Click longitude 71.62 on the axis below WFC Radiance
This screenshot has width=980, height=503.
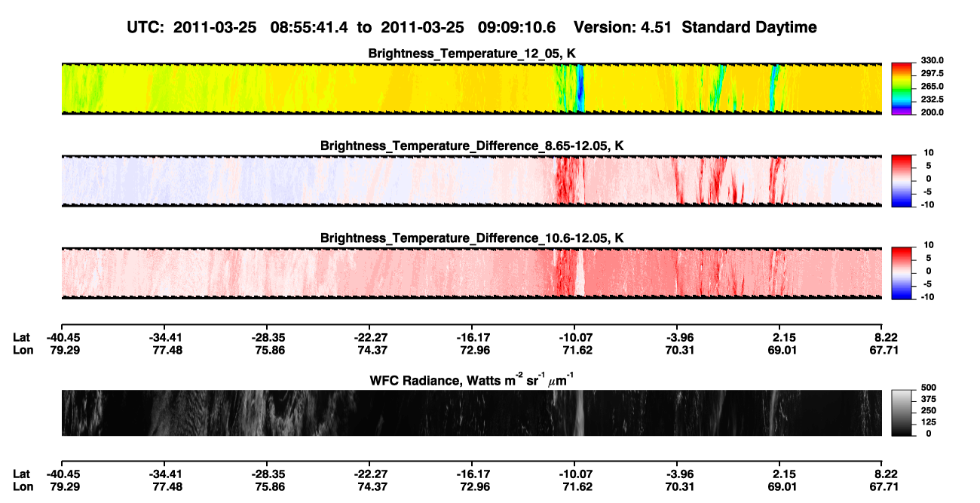577,486
